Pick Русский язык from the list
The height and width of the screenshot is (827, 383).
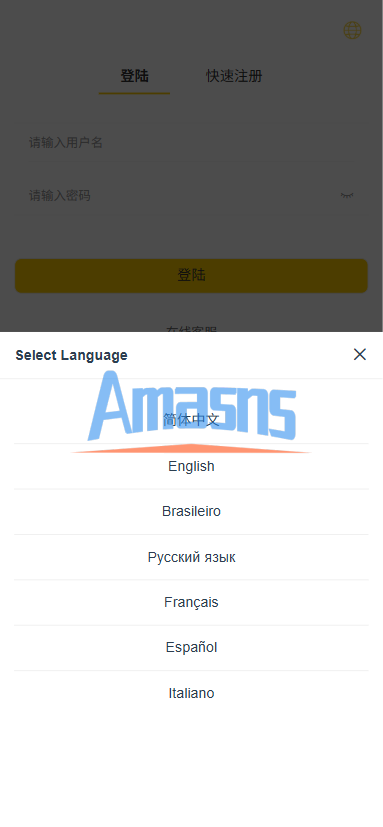pyautogui.click(x=192, y=557)
